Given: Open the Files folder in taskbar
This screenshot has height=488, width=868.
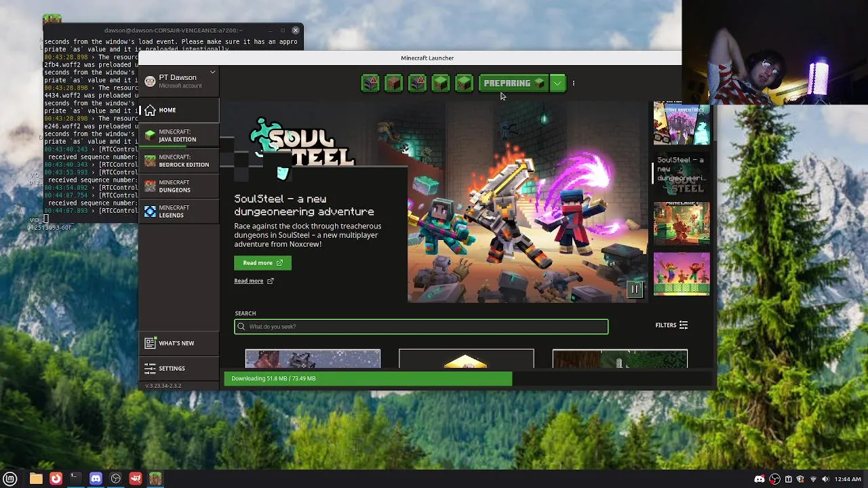Looking at the screenshot, I should [x=36, y=479].
